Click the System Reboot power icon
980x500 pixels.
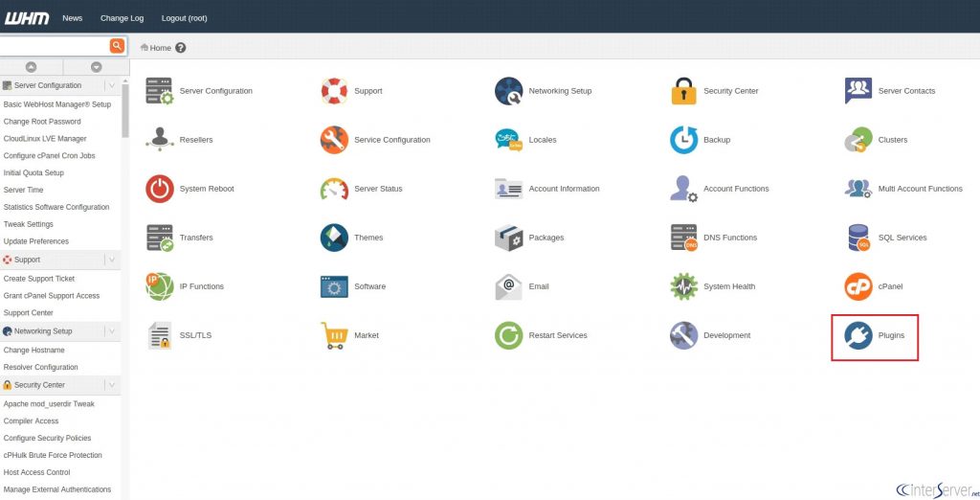(x=160, y=189)
